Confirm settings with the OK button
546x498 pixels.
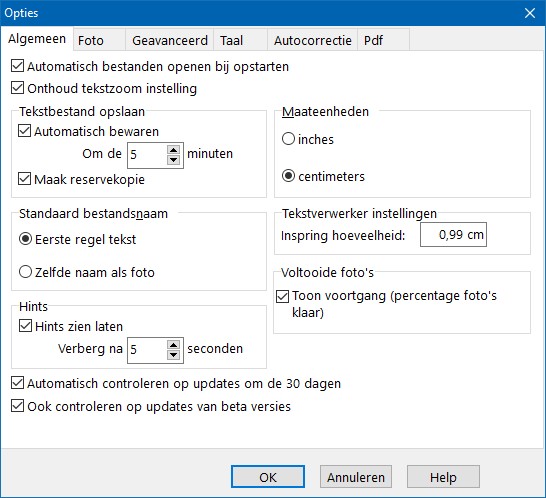tap(268, 476)
